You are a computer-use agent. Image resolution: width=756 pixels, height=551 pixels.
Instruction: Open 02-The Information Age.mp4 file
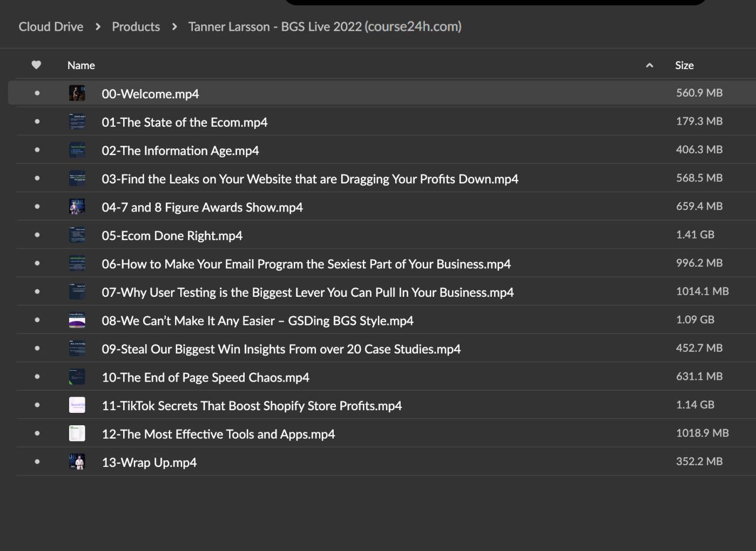pyautogui.click(x=180, y=151)
